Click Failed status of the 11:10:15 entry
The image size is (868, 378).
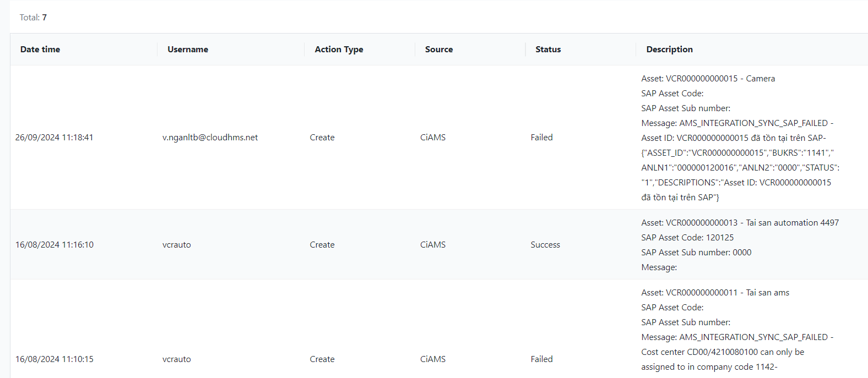[x=541, y=359]
